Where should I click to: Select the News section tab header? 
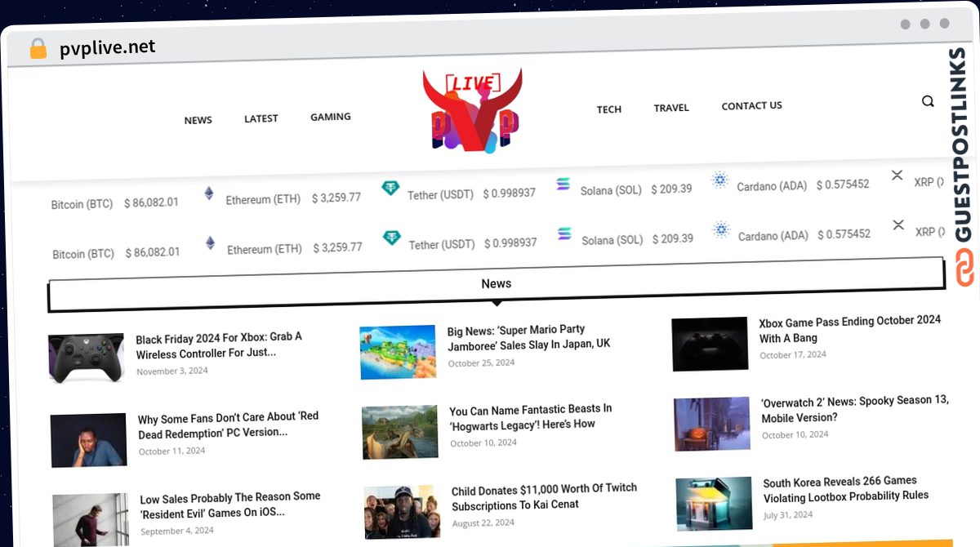tap(497, 283)
